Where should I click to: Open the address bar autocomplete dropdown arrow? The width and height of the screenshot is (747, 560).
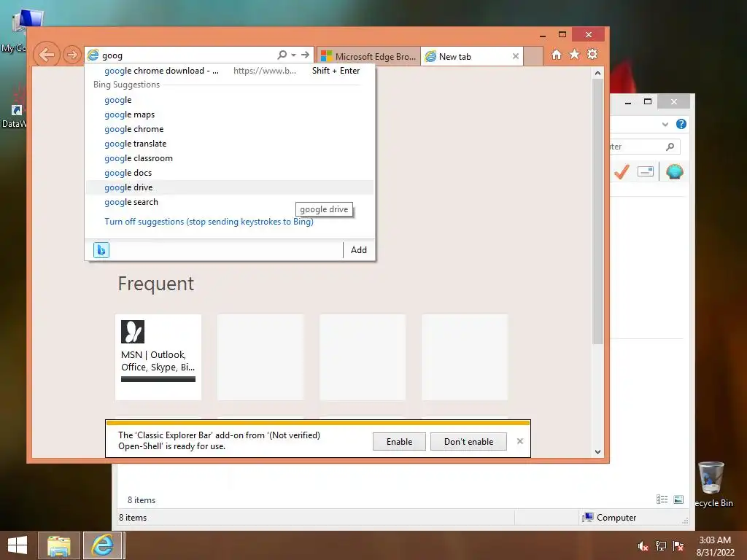pyautogui.click(x=293, y=55)
